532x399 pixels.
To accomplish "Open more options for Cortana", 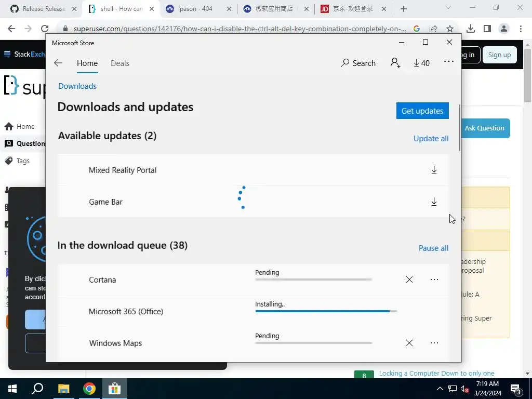I will (x=434, y=280).
